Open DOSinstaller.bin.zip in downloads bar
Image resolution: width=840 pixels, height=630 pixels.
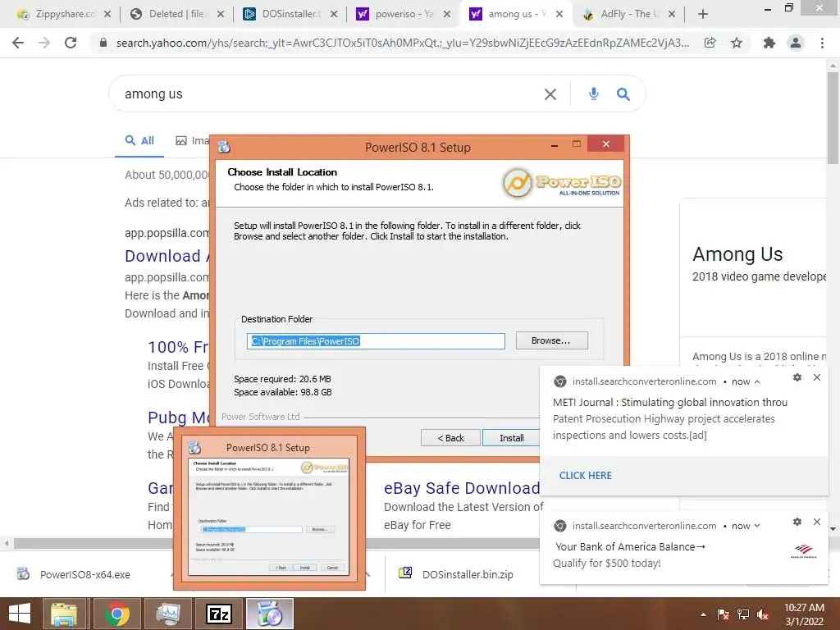tap(467, 575)
